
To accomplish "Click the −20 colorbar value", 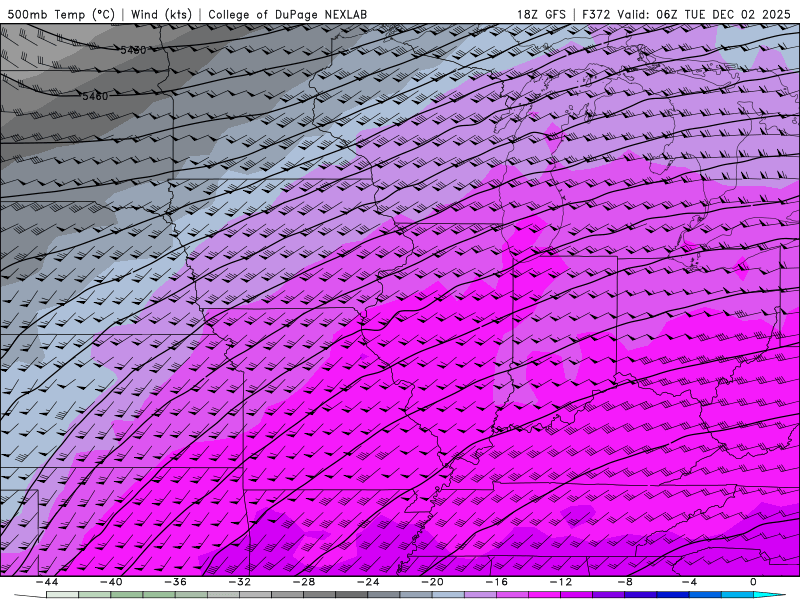I will pos(433,582).
